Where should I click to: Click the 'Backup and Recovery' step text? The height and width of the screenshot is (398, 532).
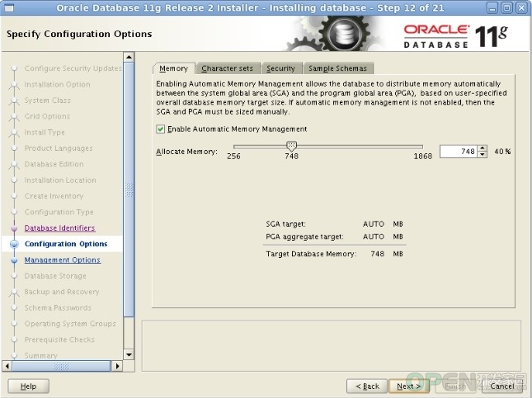(x=62, y=292)
